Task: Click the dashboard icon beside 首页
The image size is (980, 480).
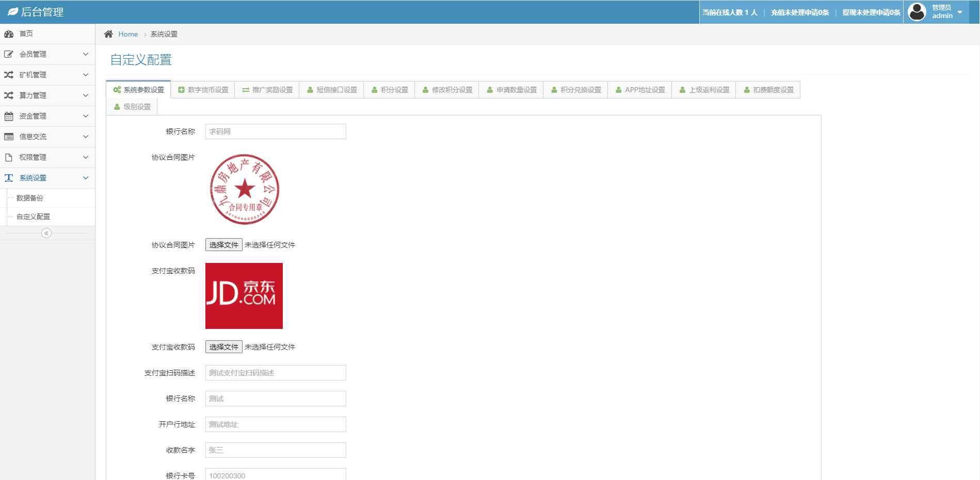Action: (9, 34)
